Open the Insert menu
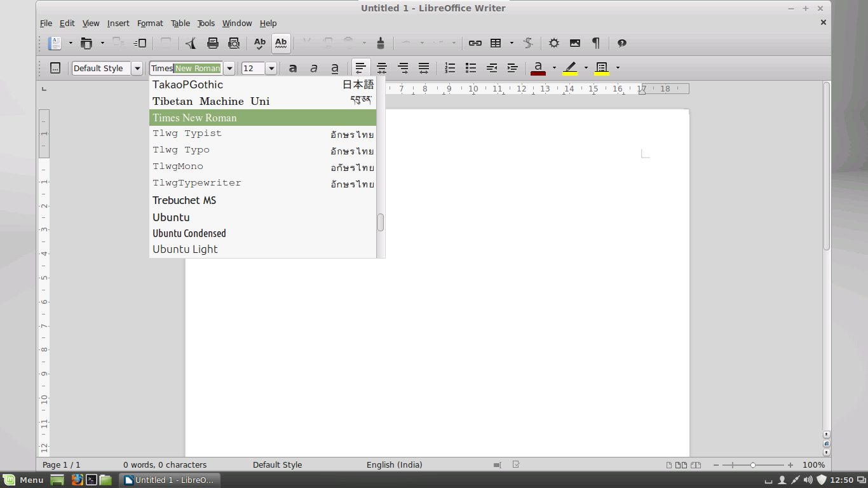 pyautogui.click(x=118, y=23)
